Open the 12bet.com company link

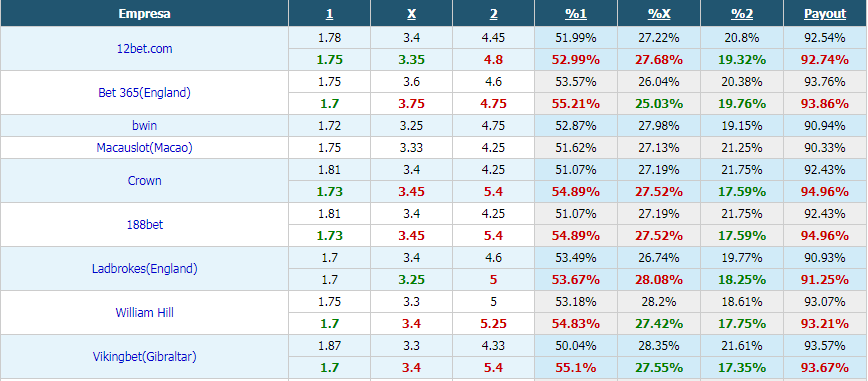(144, 49)
